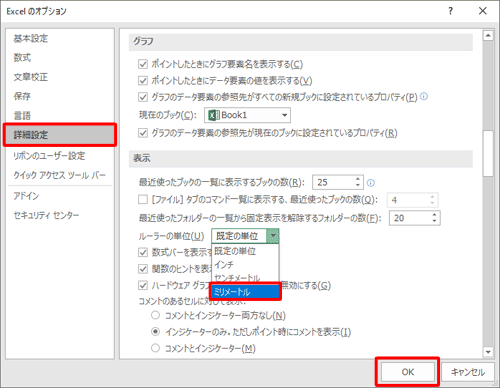500x388 pixels.
Task: Open クイック アクセス ツール バー category
Action: click(59, 175)
